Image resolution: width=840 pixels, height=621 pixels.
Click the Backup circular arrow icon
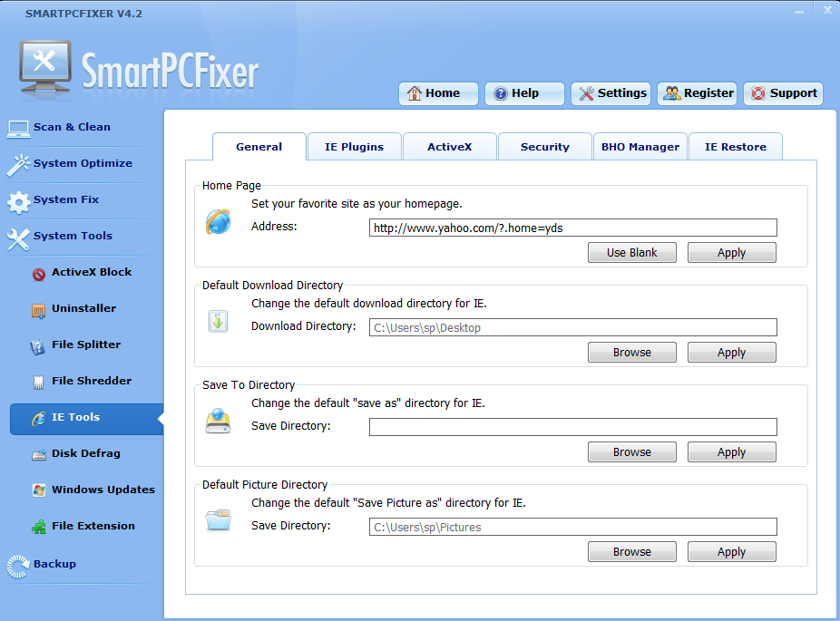click(17, 567)
